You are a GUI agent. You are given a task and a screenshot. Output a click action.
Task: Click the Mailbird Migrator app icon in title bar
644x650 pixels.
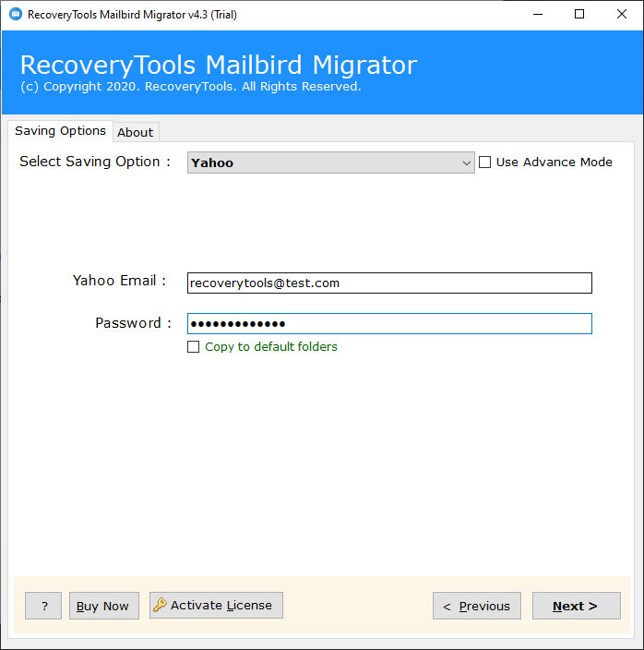16,14
